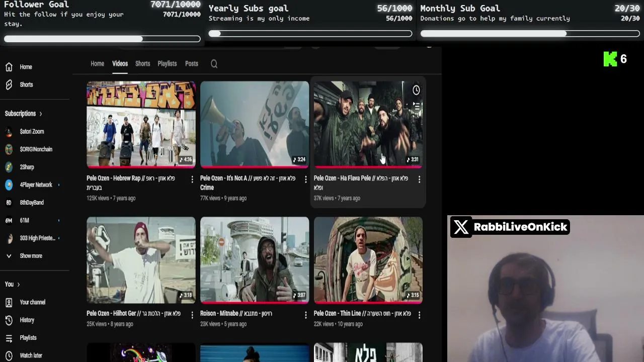Image resolution: width=644 pixels, height=362 pixels.
Task: Add Ha Flava Pele video to queue
Action: point(416,106)
